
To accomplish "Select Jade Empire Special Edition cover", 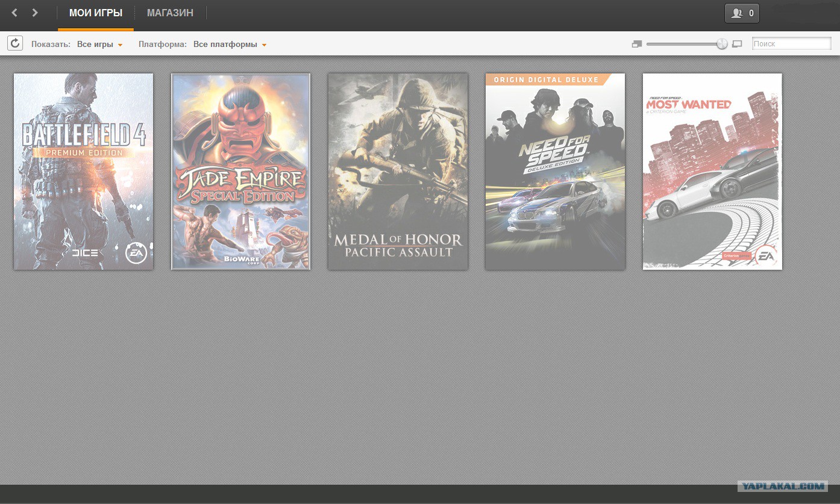I will pyautogui.click(x=241, y=172).
